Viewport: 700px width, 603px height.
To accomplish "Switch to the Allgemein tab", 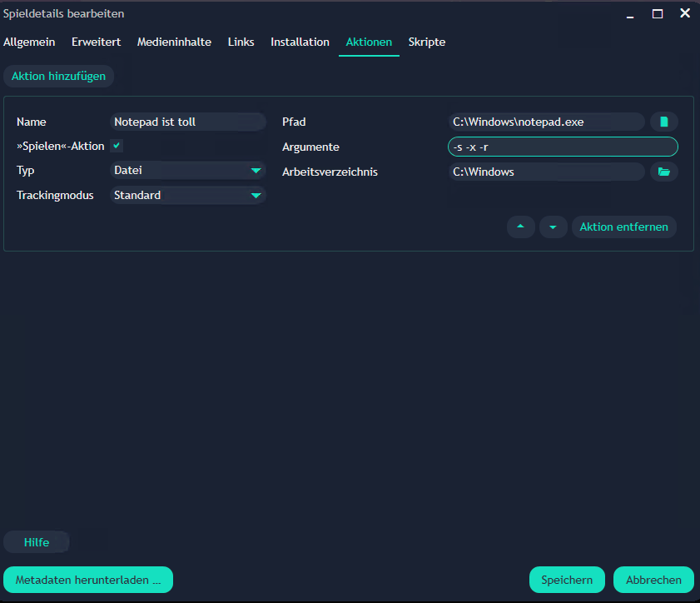I will pos(29,42).
